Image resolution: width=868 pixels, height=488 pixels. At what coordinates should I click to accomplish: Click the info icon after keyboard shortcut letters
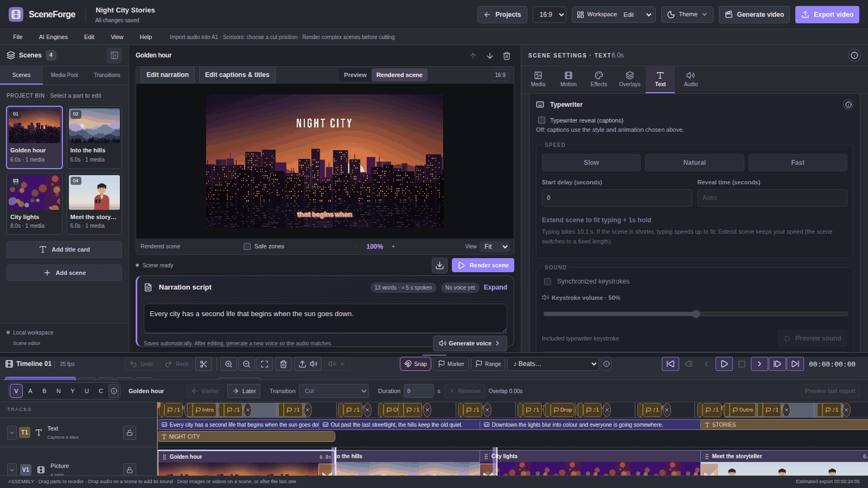point(114,391)
